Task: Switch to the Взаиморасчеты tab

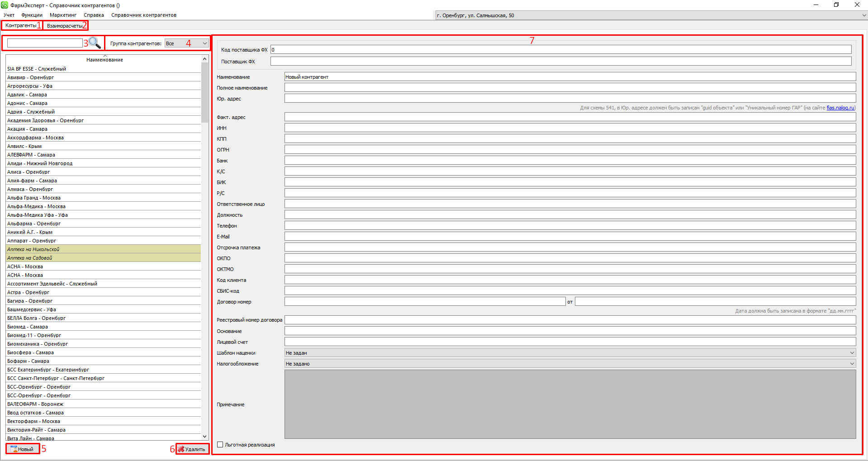Action: point(65,26)
